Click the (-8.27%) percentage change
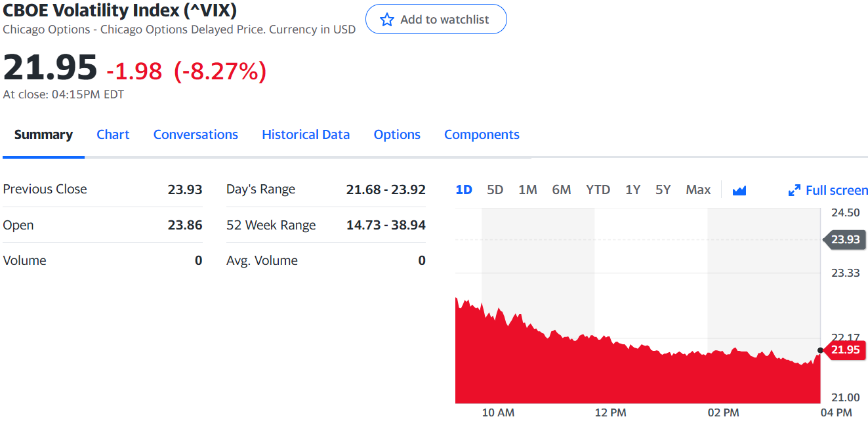The image size is (868, 421). tap(220, 71)
